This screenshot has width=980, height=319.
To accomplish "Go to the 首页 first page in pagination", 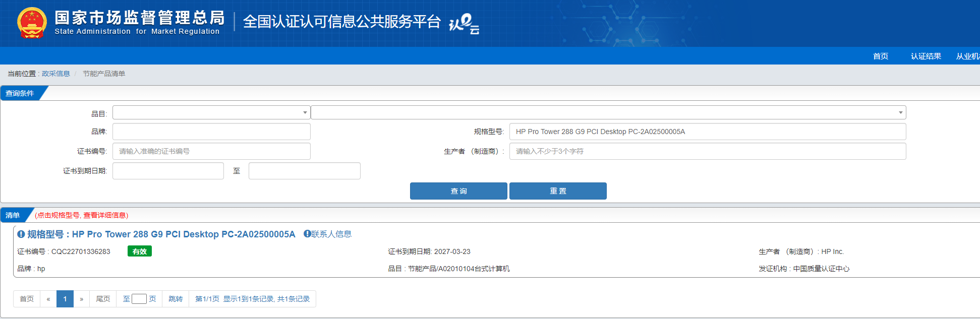I will coord(27,299).
